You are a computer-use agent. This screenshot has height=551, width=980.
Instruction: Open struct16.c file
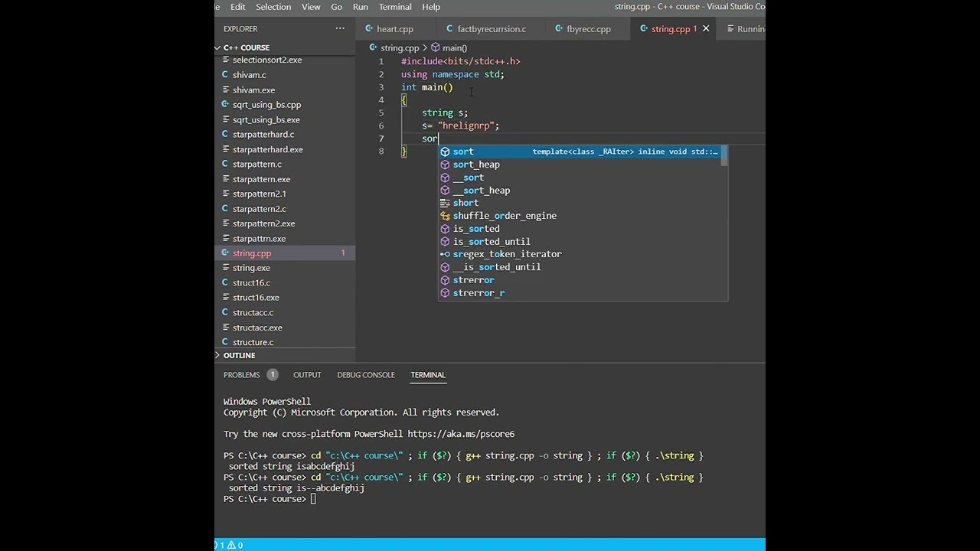tap(251, 283)
